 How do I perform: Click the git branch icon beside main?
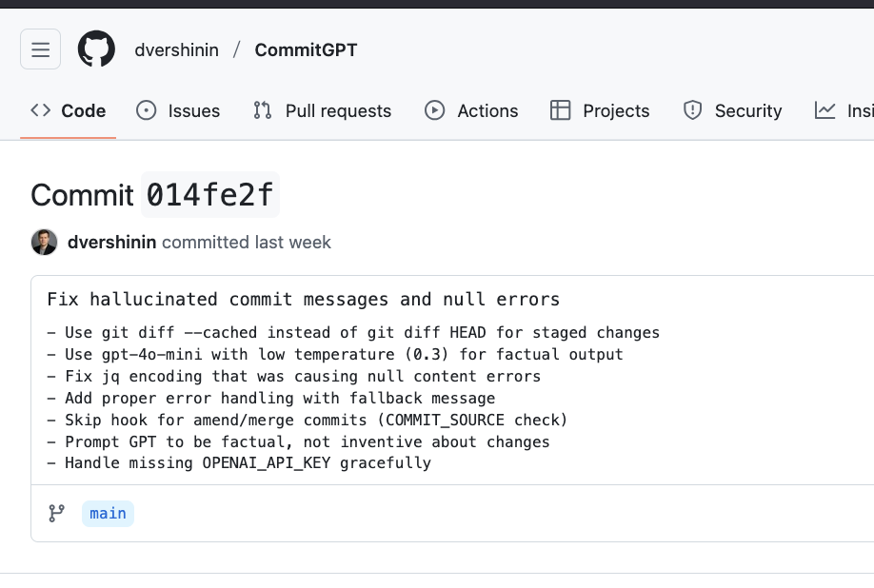coord(57,514)
